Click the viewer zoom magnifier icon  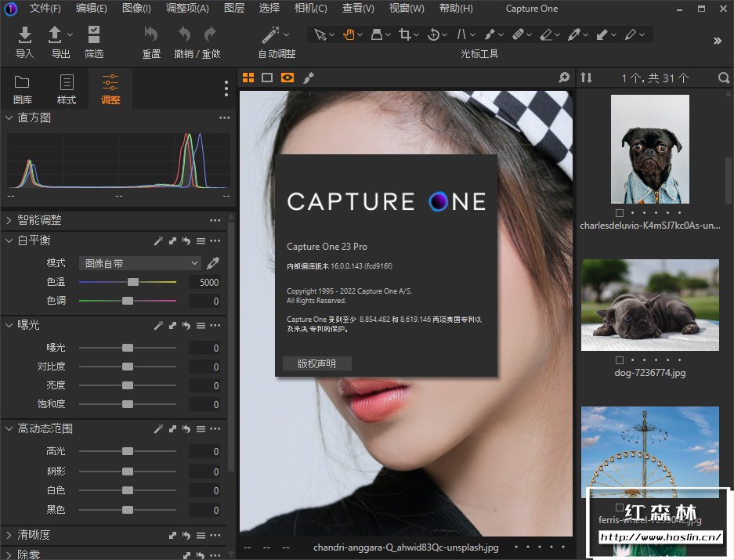pyautogui.click(x=563, y=78)
